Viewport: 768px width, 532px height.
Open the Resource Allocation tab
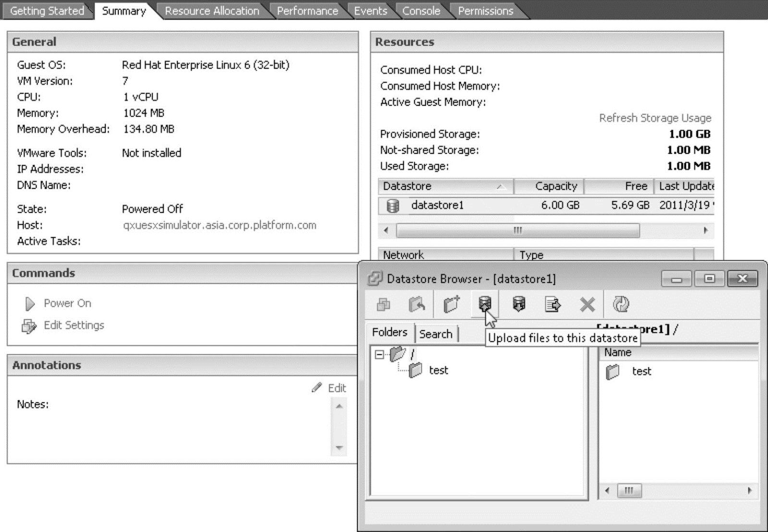(x=212, y=11)
